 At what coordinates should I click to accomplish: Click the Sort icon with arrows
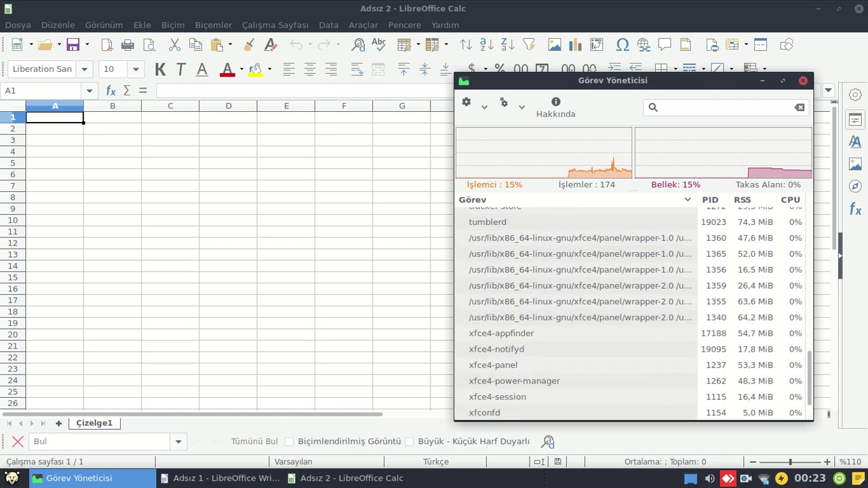pyautogui.click(x=465, y=45)
